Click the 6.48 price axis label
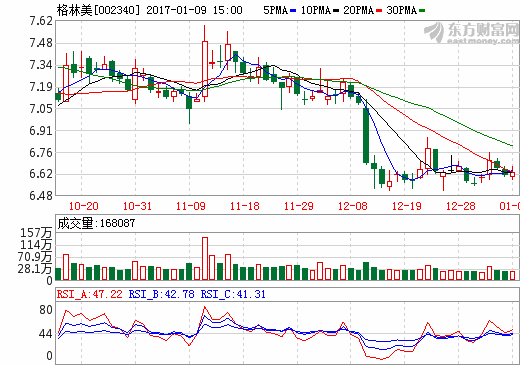 point(41,196)
